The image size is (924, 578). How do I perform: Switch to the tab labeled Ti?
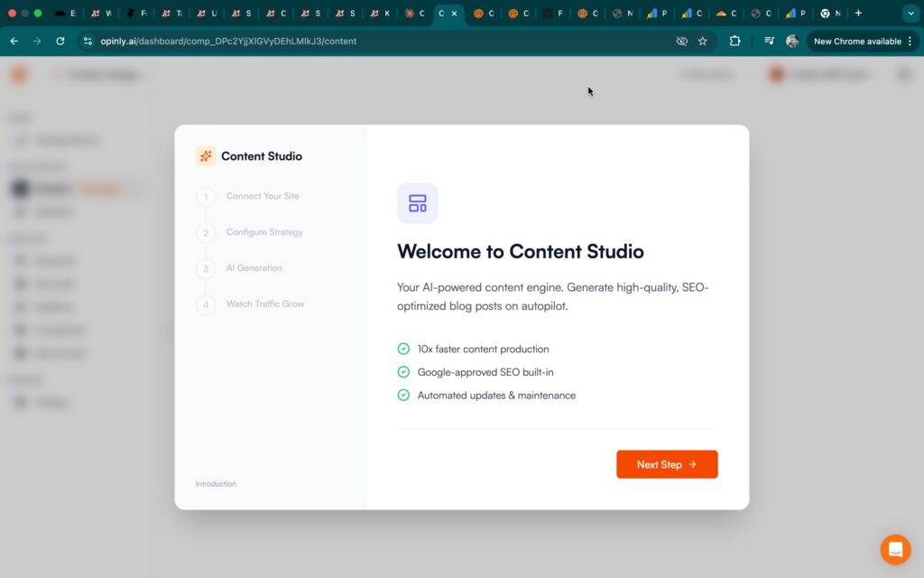(171, 13)
